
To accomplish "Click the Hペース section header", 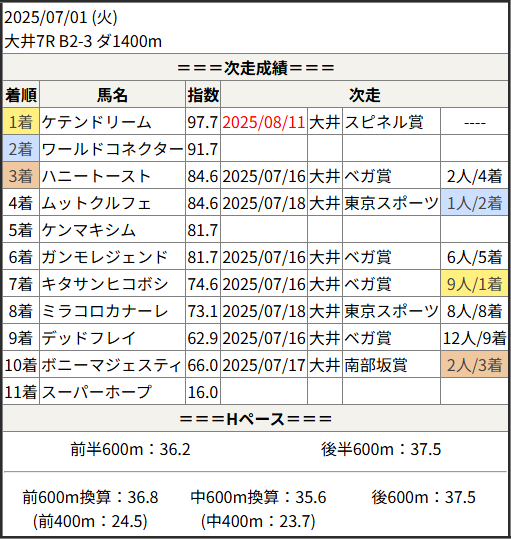I will tap(256, 418).
